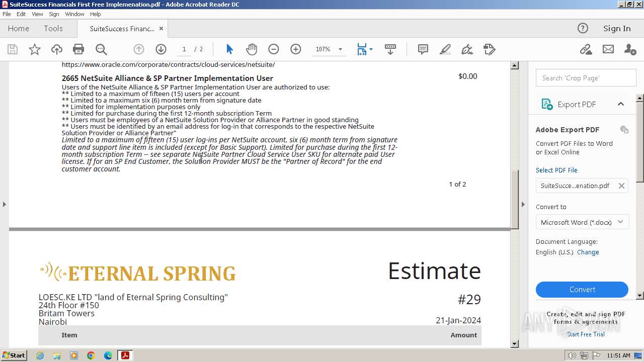
Task: Click the Start Free Trial link
Action: (x=586, y=334)
